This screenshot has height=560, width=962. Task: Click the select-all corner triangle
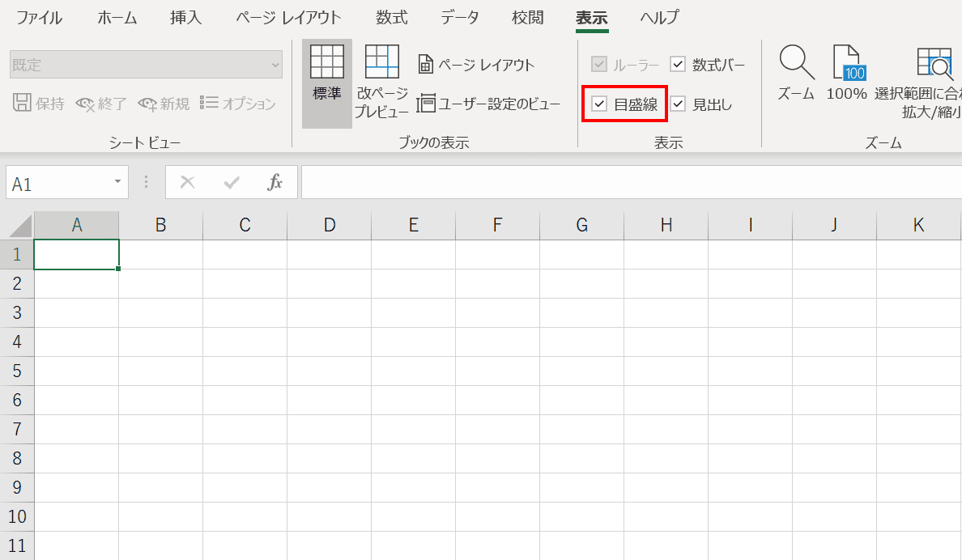21,226
